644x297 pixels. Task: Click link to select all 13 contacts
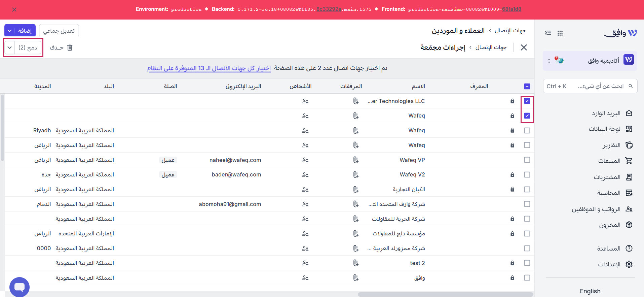(x=209, y=68)
